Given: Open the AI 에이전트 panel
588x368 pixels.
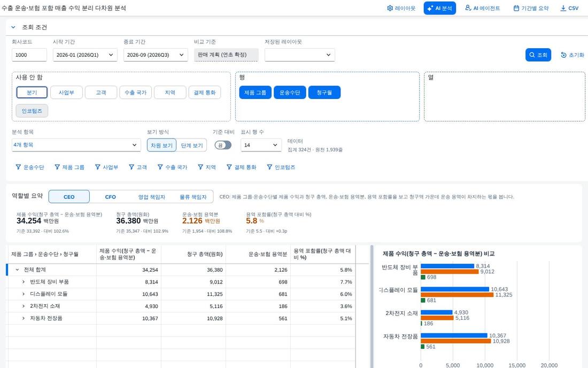Looking at the screenshot, I should click(482, 8).
